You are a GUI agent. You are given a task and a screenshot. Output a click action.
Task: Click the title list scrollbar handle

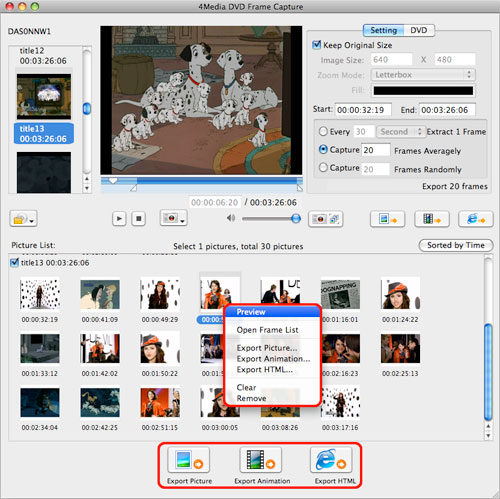pos(87,109)
